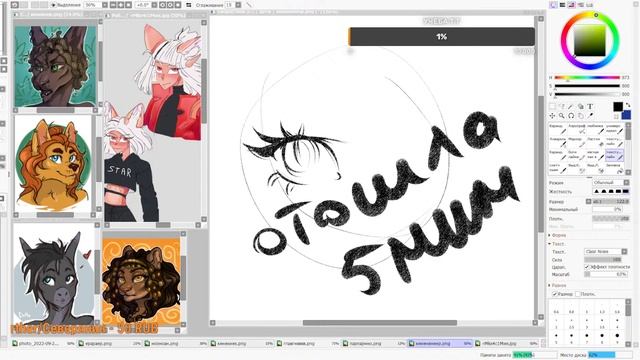Show the RGB sliders panel icon

[562, 5]
